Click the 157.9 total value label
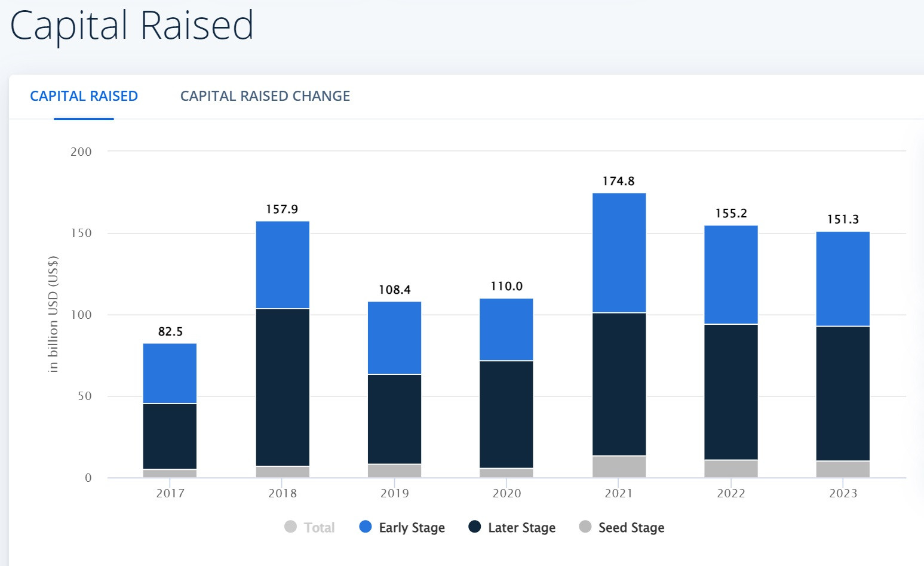This screenshot has height=566, width=924. 282,209
